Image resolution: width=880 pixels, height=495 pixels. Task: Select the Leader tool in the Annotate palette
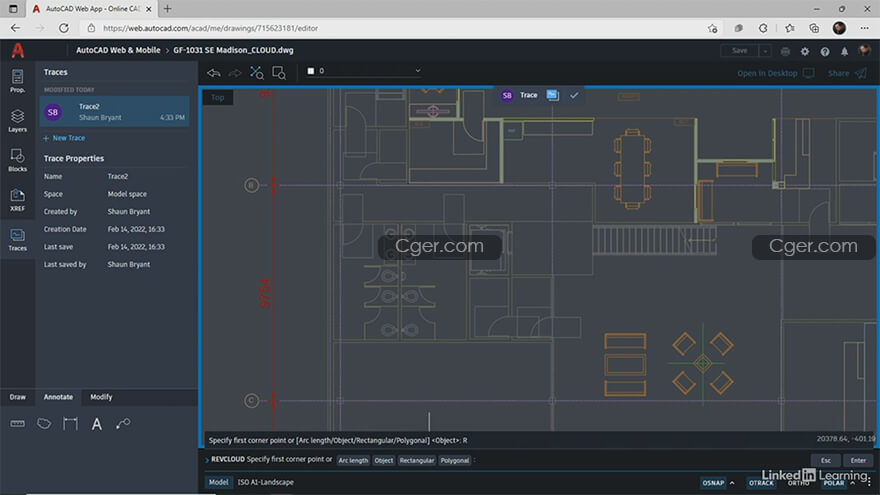123,424
